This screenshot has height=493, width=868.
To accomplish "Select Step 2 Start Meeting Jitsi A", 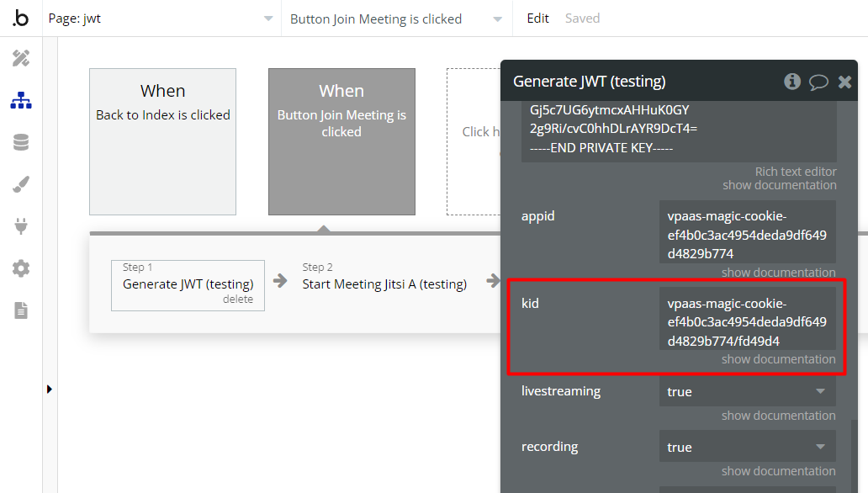I will tap(384, 284).
